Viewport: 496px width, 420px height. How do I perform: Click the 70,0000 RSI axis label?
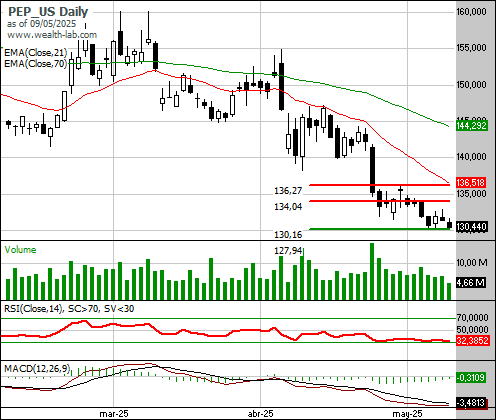pos(472,317)
